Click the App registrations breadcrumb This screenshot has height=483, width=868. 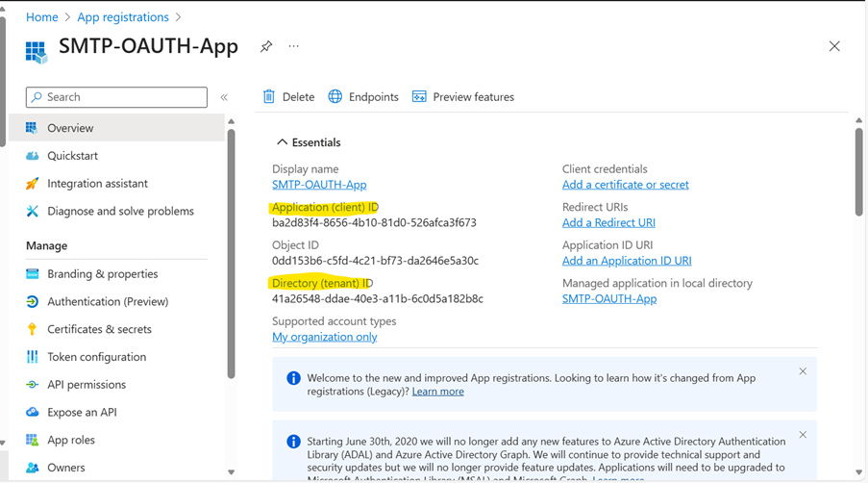[x=123, y=17]
